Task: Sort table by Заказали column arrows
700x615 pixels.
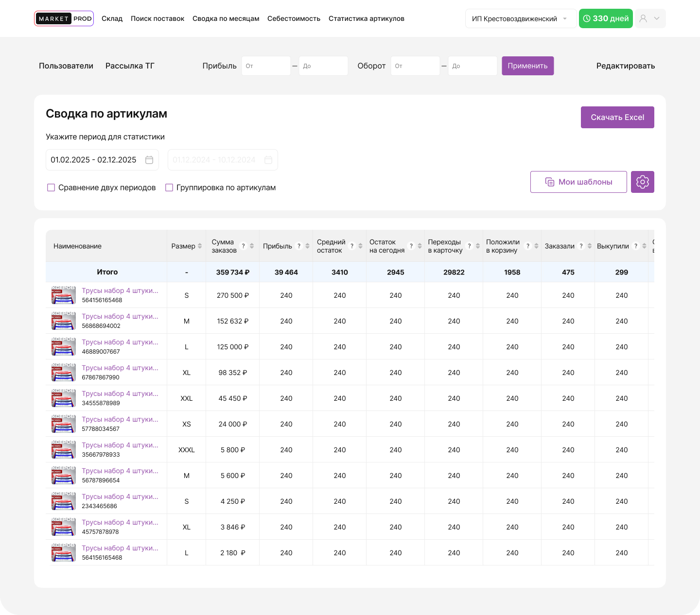Action: 590,246
